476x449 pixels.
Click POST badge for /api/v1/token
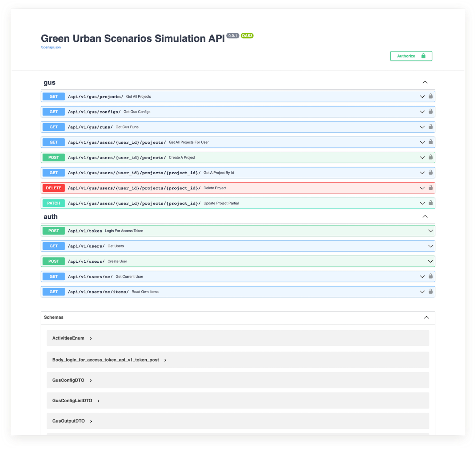54,231
